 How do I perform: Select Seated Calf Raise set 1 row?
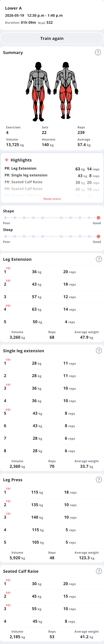click(x=52, y=584)
